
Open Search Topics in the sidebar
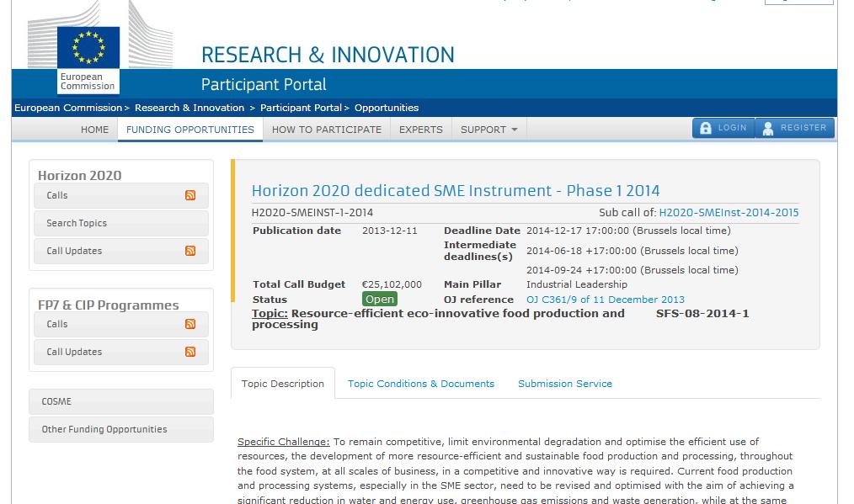click(121, 223)
